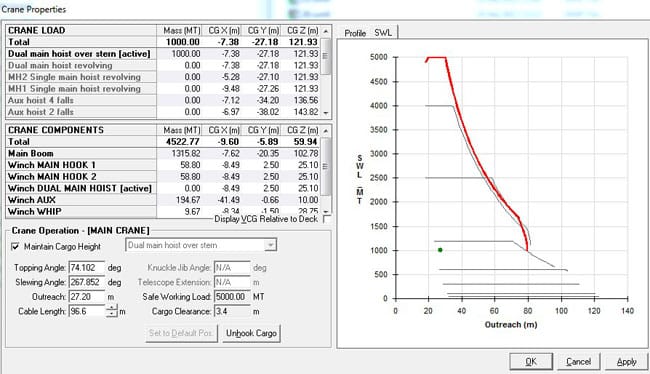Select the 'Dual main hoist over stern [active]' row
Image resolution: width=650 pixels, height=374 pixels.
pos(163,54)
